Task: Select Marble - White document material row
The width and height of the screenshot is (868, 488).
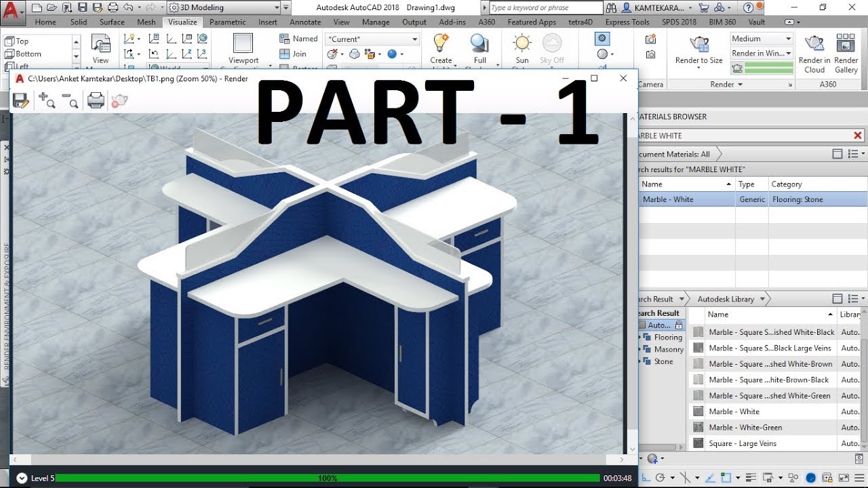Action: click(x=753, y=199)
